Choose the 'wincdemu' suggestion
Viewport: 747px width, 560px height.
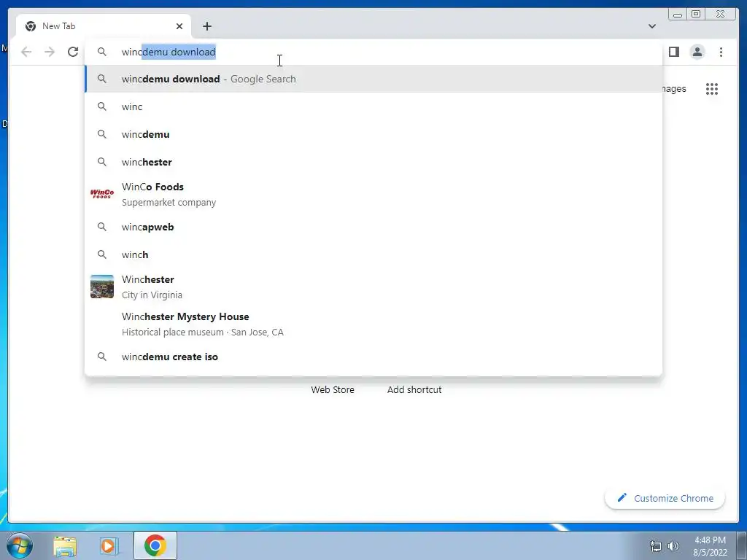pyautogui.click(x=373, y=134)
